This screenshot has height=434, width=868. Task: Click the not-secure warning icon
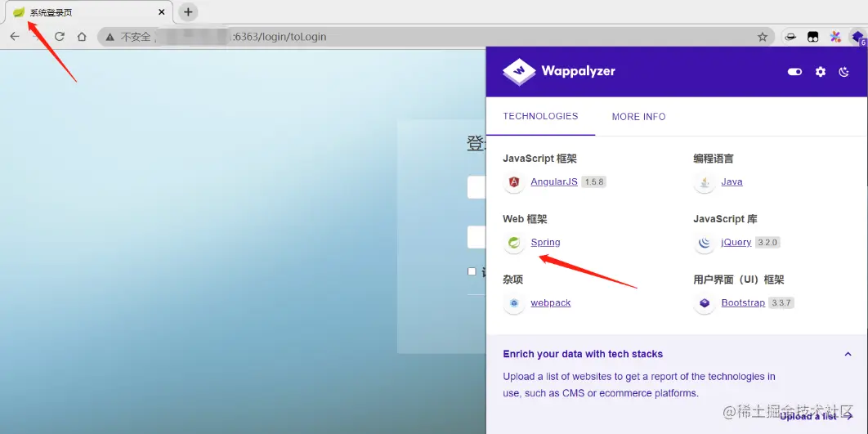coord(110,37)
